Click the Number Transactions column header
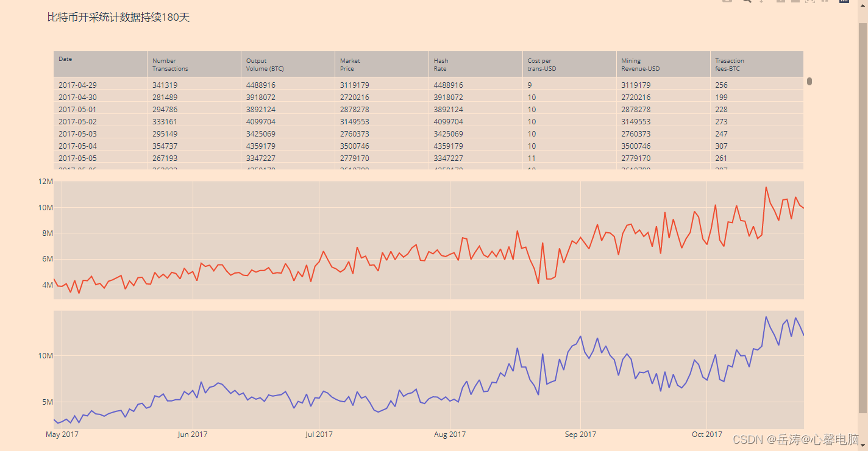 point(194,64)
